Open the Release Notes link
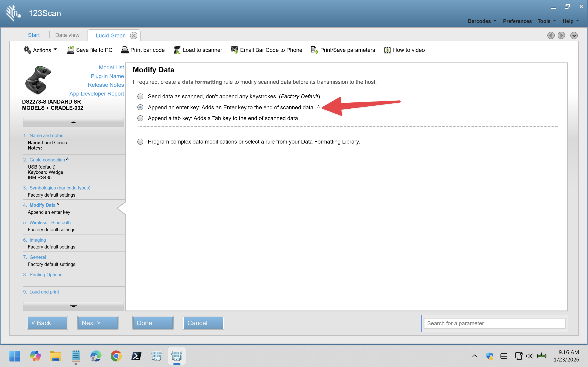The width and height of the screenshot is (588, 367). point(106,85)
